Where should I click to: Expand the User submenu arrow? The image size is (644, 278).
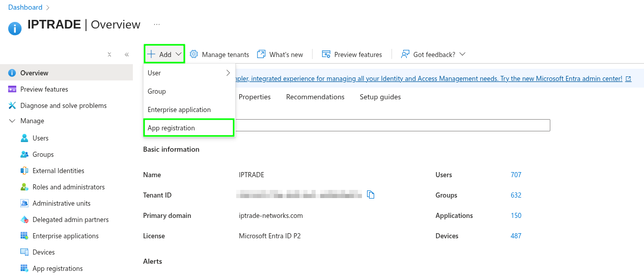(228, 73)
